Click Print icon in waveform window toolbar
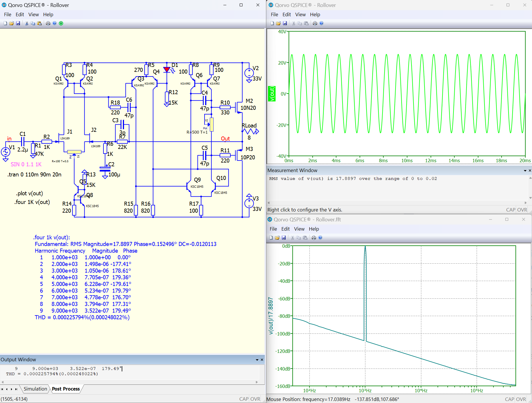The height and width of the screenshot is (403, 532). [315, 23]
